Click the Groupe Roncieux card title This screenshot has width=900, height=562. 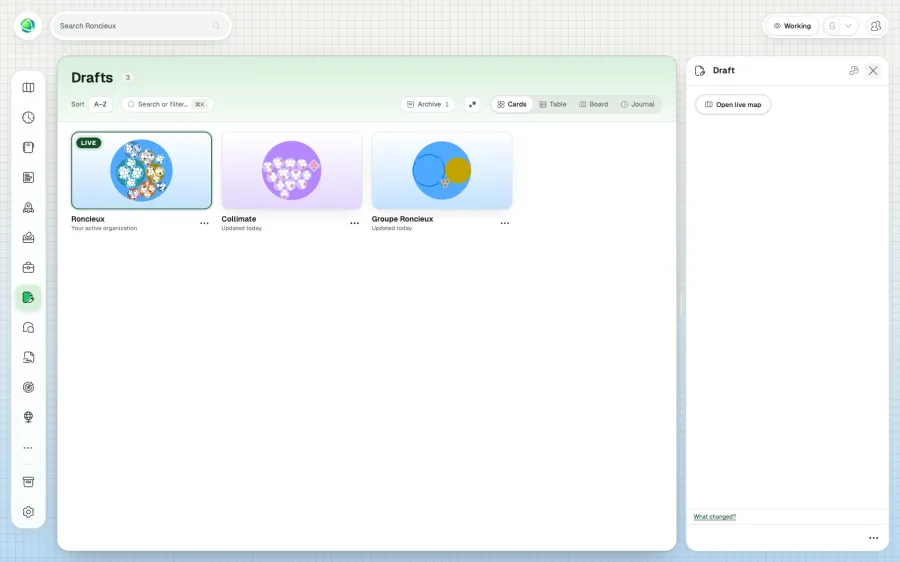pyautogui.click(x=402, y=219)
